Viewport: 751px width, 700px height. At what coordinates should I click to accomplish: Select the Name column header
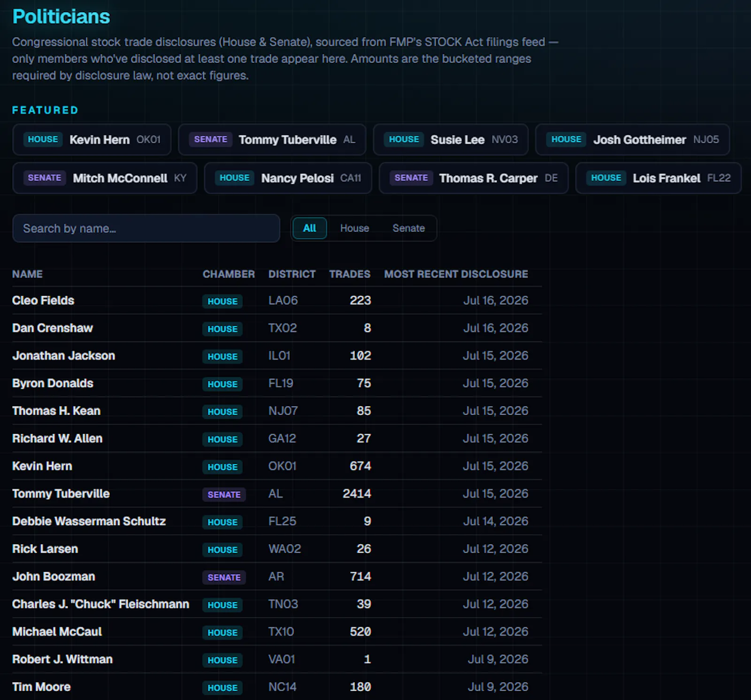pyautogui.click(x=27, y=274)
